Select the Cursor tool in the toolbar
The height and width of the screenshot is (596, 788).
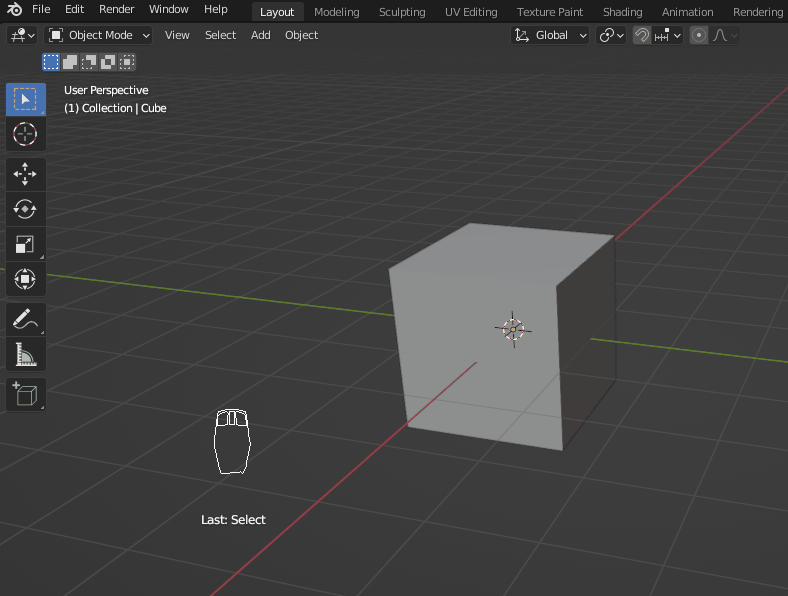point(25,133)
